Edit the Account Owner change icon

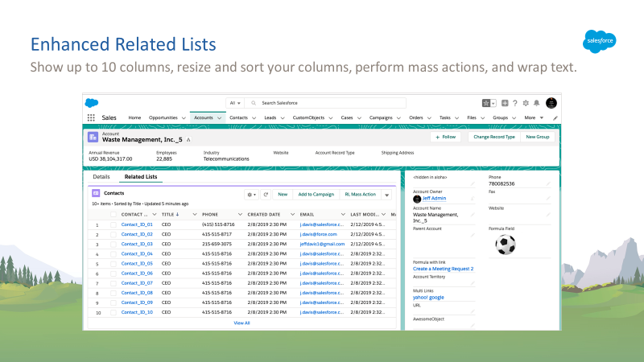pos(473,198)
